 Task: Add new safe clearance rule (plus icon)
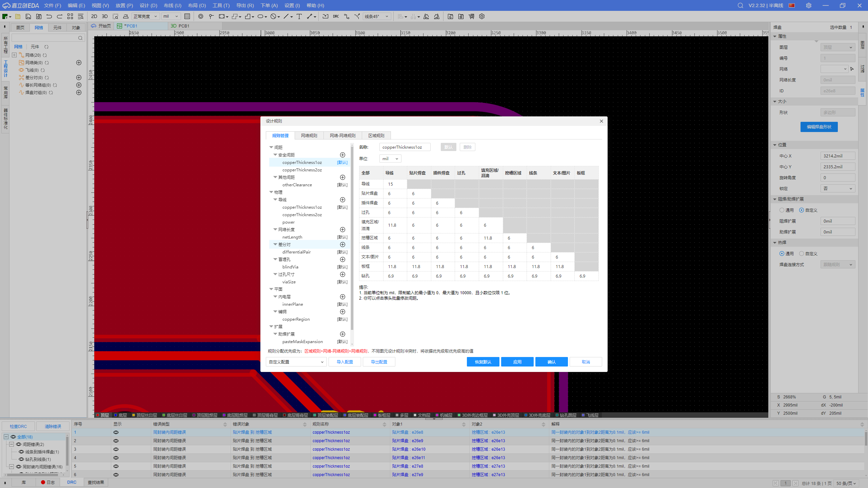click(x=342, y=155)
